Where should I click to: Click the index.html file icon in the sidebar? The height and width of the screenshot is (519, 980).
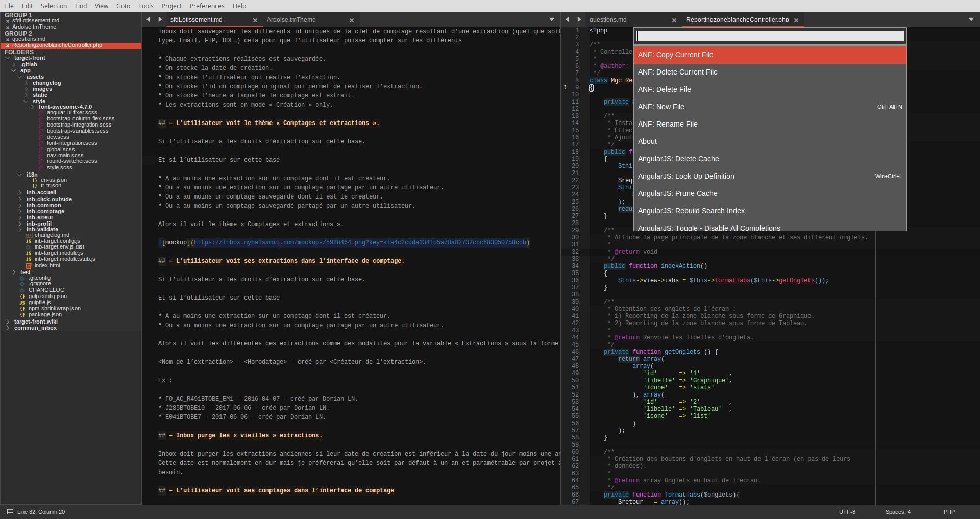click(29, 266)
